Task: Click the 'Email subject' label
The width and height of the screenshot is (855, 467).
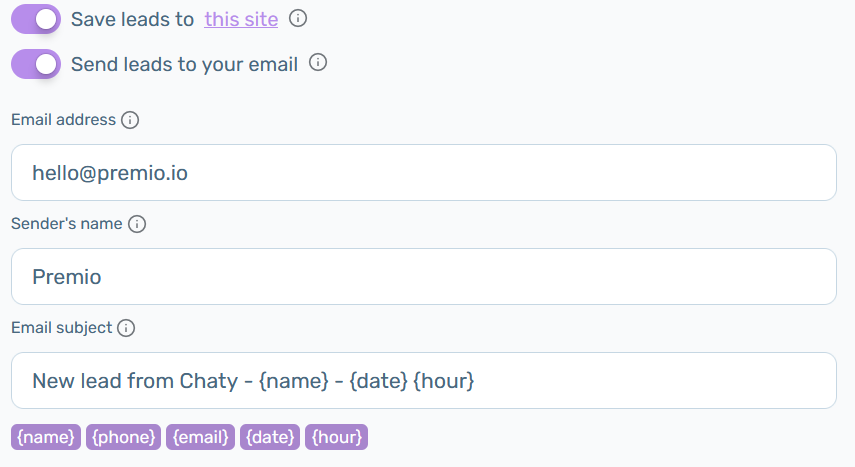Action: [62, 328]
